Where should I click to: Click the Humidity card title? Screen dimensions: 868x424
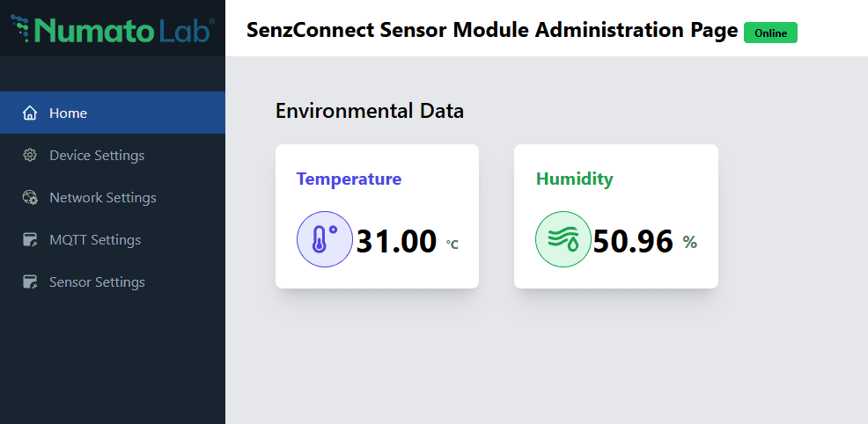click(x=574, y=179)
